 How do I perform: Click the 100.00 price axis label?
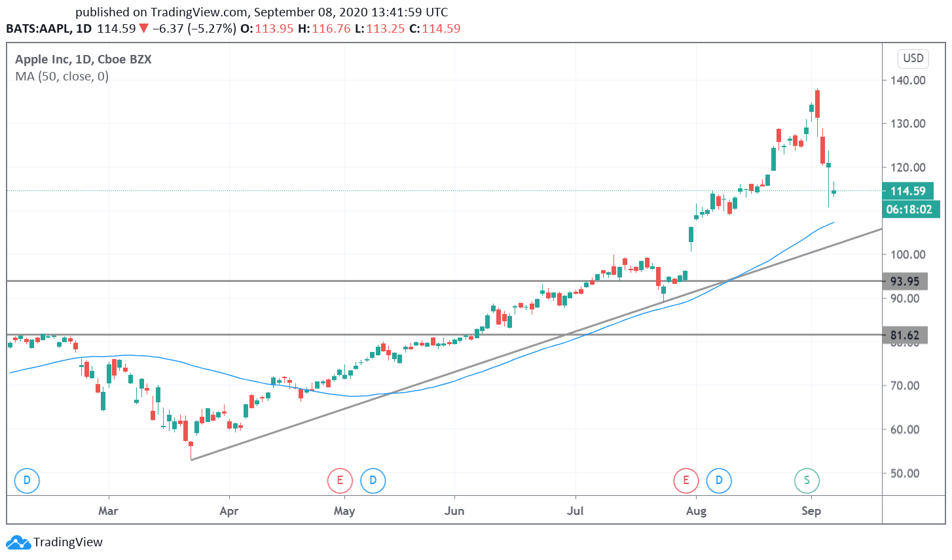908,254
